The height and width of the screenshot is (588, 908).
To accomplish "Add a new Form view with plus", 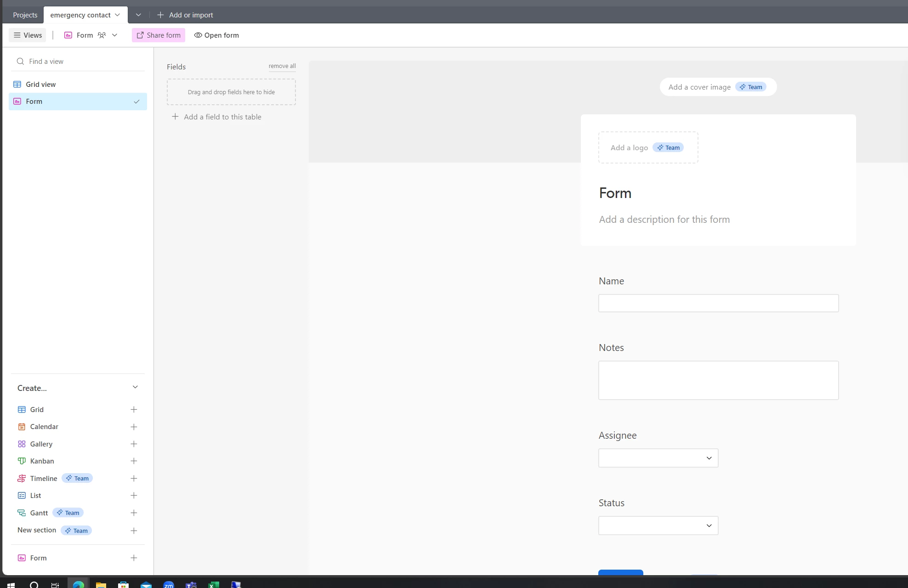I will pos(134,558).
